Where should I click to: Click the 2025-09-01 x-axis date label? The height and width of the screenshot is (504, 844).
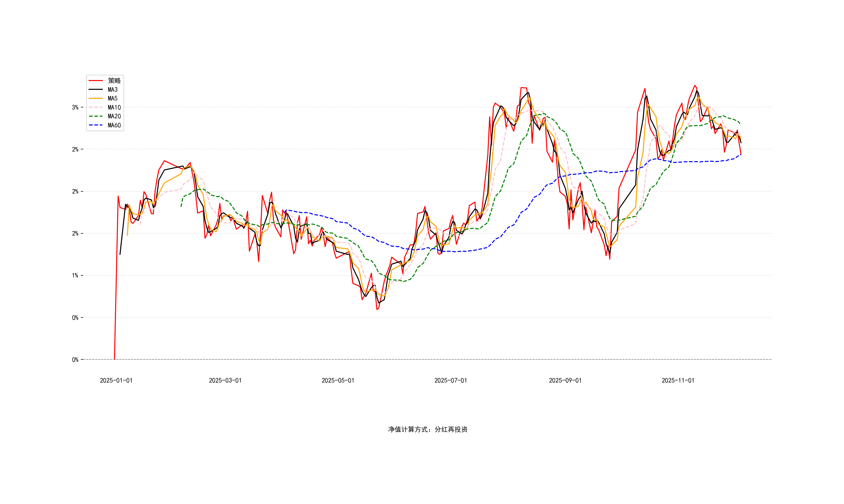point(565,380)
